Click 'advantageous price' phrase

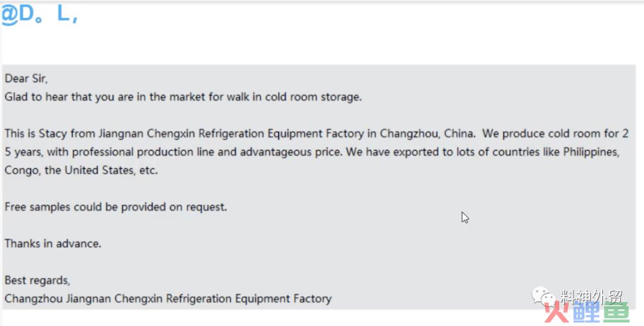point(291,152)
